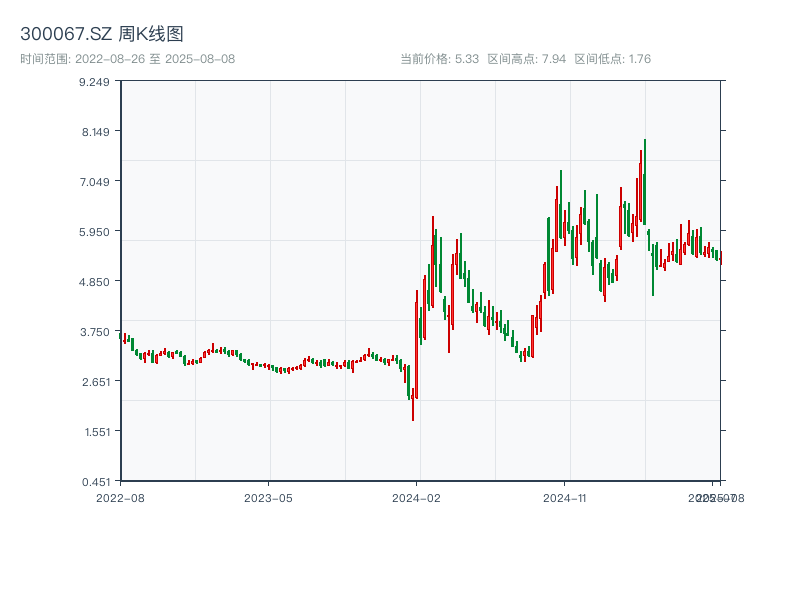Click the y-axis value 4.850
The image size is (800, 600).
coord(94,282)
